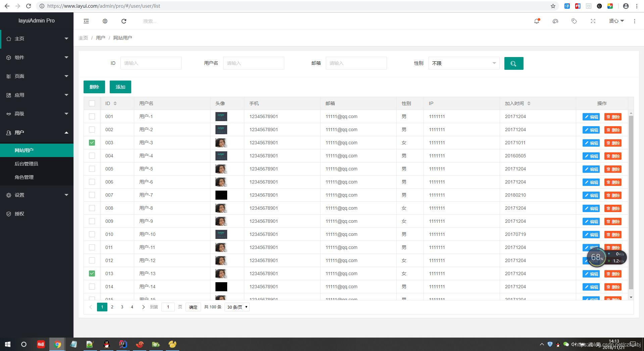
Task: Focus the 用户名 filter input field
Action: point(254,63)
